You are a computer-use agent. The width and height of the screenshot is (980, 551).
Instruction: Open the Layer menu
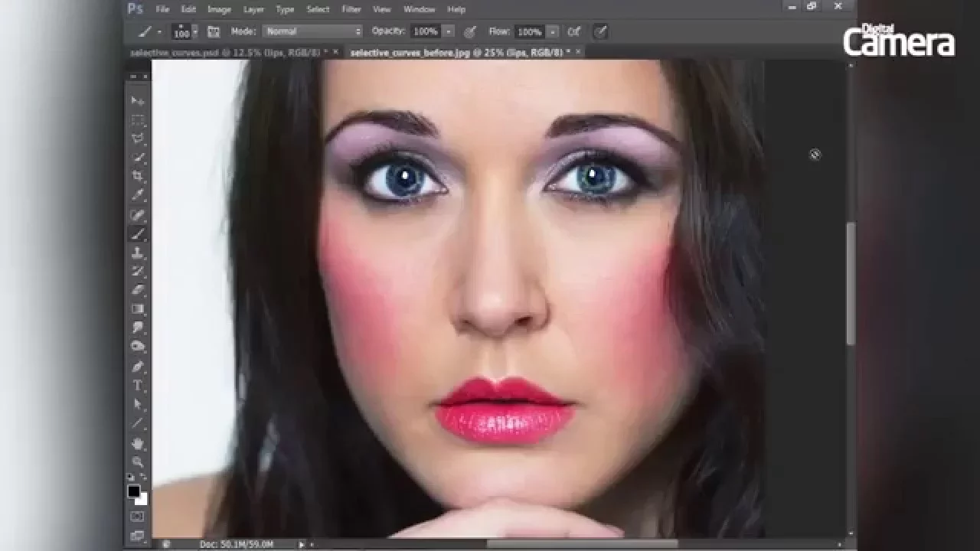click(253, 9)
